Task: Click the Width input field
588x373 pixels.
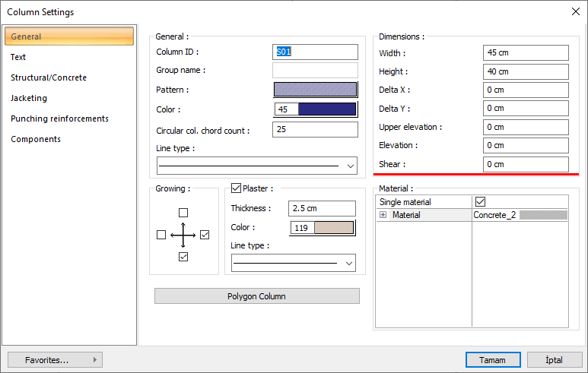Action: tap(526, 53)
